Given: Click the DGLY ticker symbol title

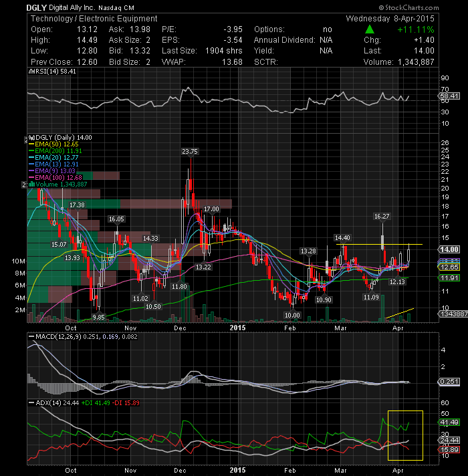Looking at the screenshot, I should click(36, 7).
